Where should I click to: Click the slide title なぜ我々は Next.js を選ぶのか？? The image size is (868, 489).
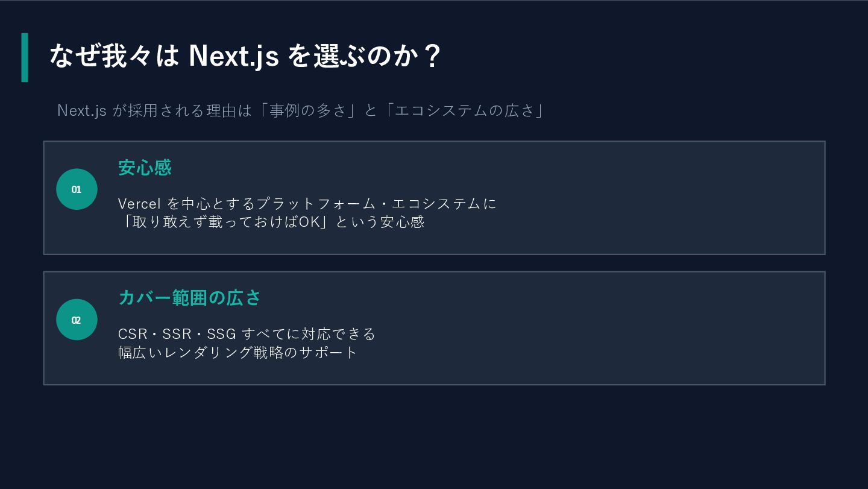245,56
